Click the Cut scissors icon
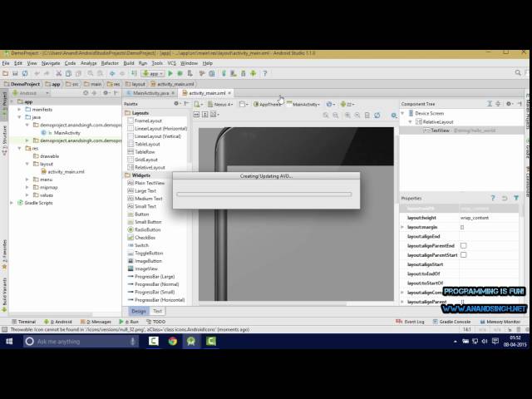Viewport: 532px width, 399px height. [x=59, y=73]
